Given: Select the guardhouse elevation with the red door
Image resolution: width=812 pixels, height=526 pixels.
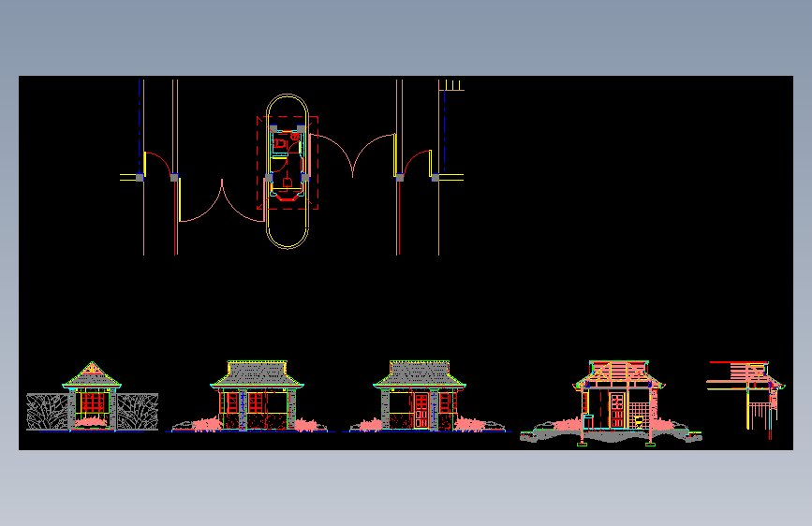Looking at the screenshot, I should point(427,396).
